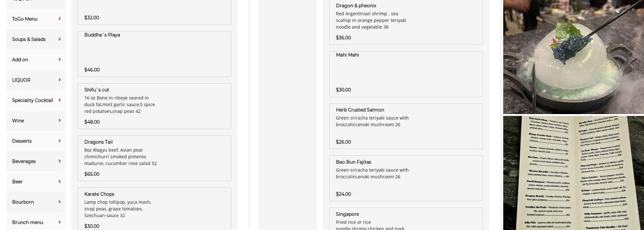Viewport: 644px width, 230px height.
Task: Click the Beverages arrow icon
Action: 59,161
